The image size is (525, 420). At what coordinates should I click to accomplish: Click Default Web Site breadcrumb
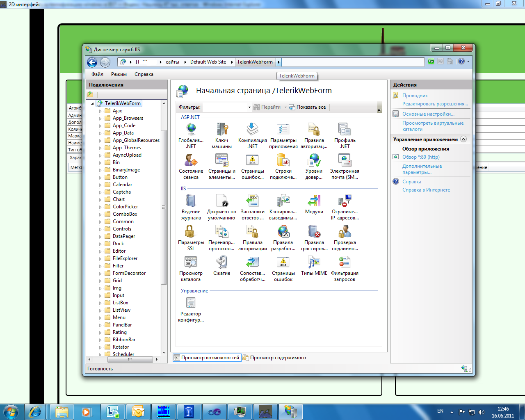[208, 62]
